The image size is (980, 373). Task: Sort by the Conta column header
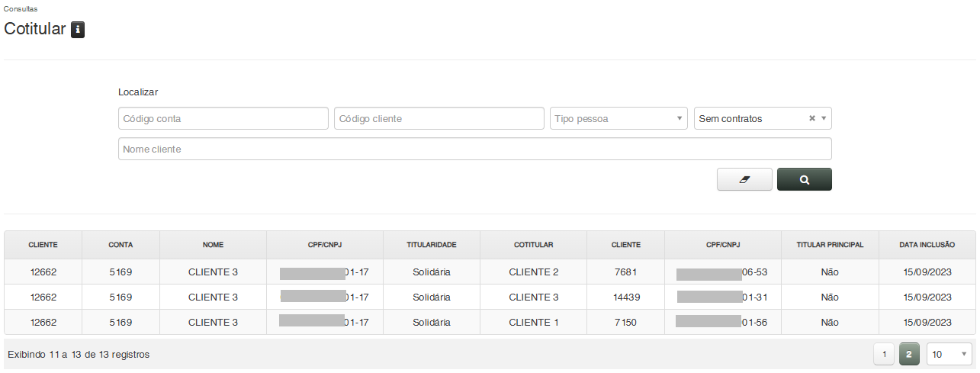120,245
